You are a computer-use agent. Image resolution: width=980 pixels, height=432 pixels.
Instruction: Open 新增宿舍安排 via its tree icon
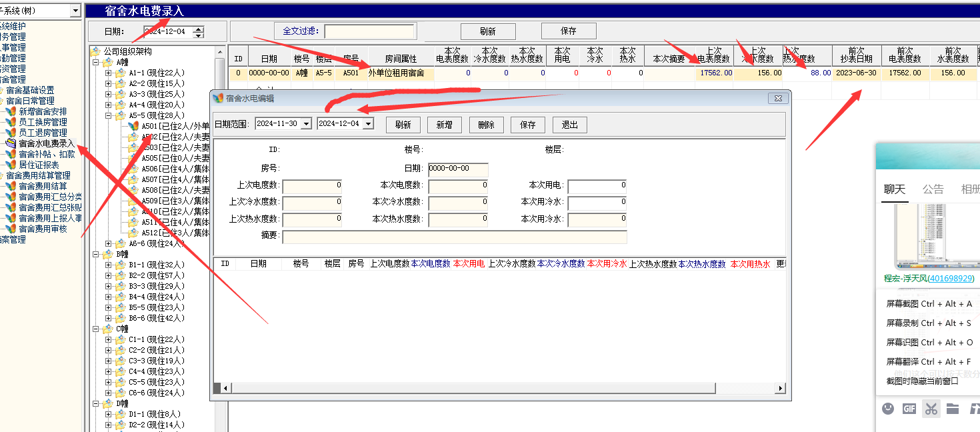tap(11, 111)
